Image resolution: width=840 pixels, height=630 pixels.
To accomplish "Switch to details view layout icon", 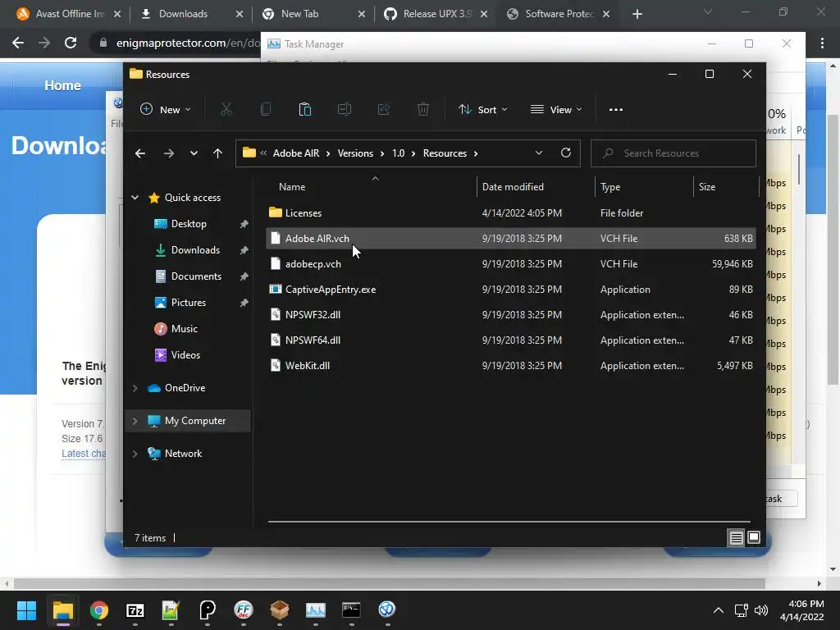I will click(x=736, y=538).
